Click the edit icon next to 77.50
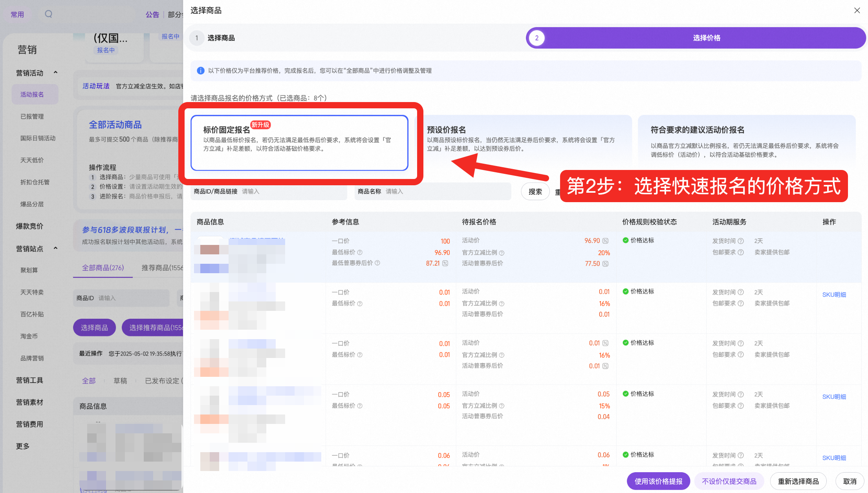Viewport: 868px width, 493px height. (605, 264)
